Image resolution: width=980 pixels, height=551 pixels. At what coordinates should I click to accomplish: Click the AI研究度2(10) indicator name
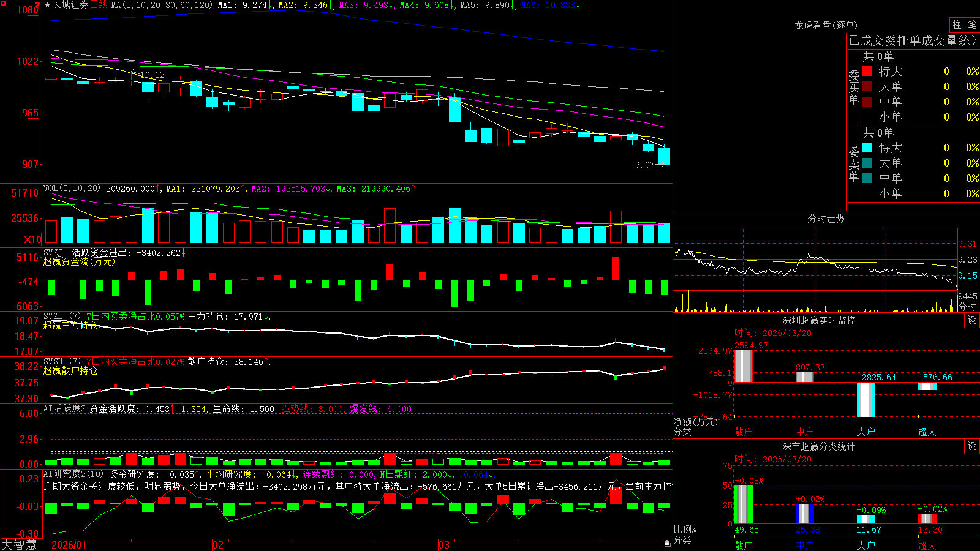coord(73,474)
